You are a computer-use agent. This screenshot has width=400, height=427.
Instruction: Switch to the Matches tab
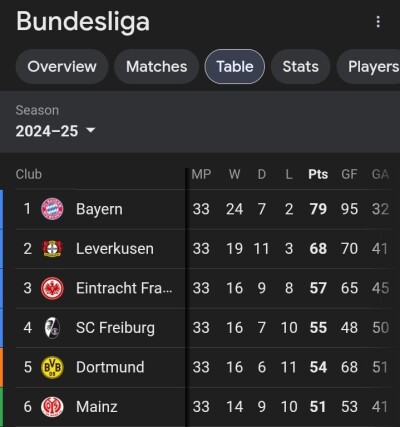(x=157, y=67)
